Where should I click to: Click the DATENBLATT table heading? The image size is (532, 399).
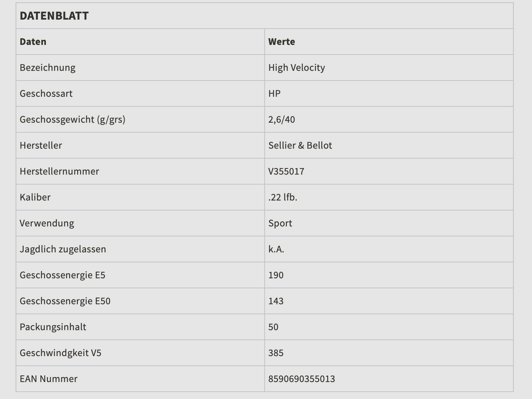54,16
